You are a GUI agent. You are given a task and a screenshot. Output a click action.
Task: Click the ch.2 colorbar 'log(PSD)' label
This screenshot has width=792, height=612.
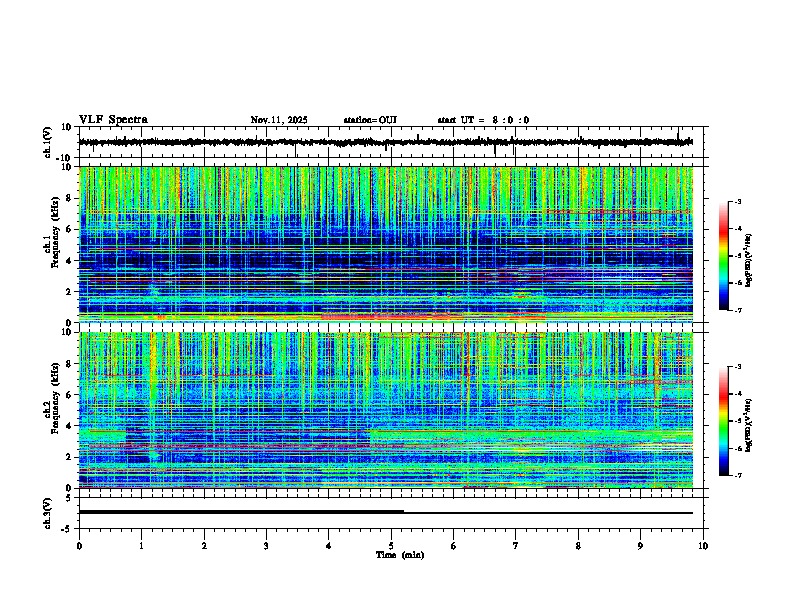pyautogui.click(x=749, y=425)
